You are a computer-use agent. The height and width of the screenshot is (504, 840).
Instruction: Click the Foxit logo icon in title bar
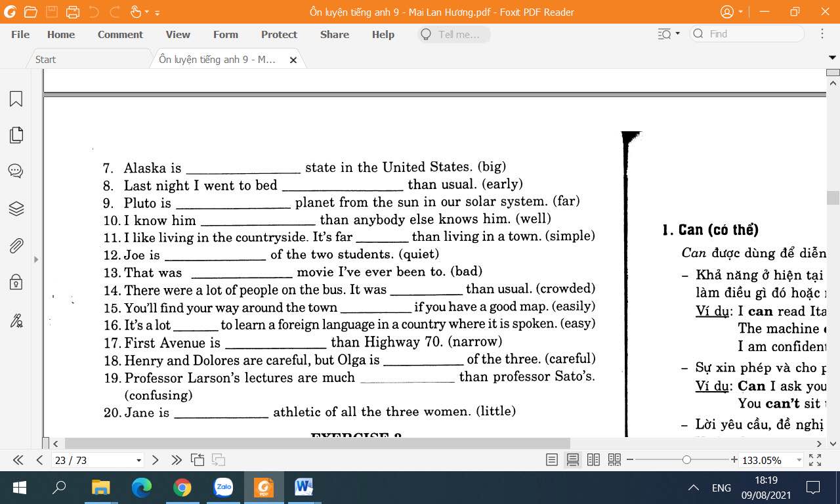(10, 12)
